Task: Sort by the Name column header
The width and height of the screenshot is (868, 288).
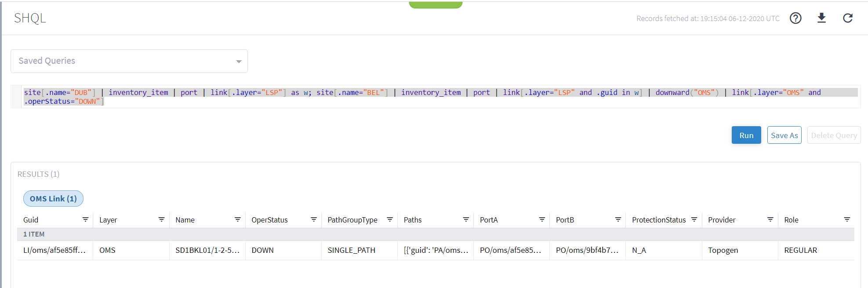Action: 185,220
